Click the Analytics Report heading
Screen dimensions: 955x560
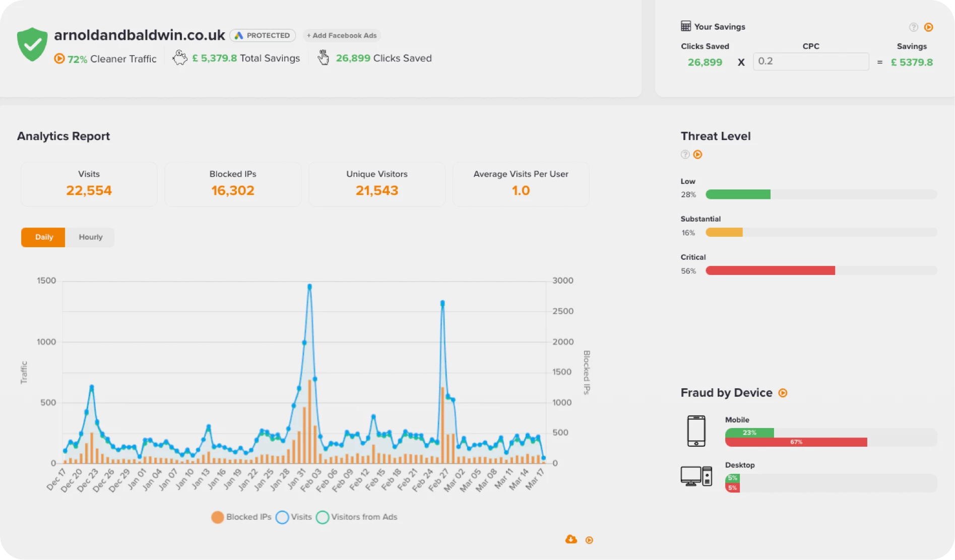(63, 136)
